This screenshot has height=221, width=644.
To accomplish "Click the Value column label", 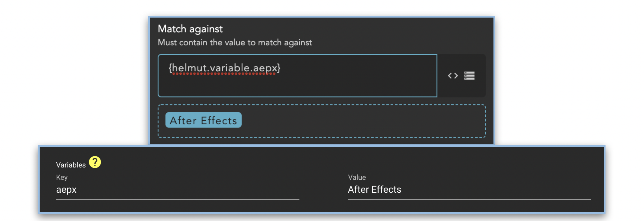I will pyautogui.click(x=357, y=177).
